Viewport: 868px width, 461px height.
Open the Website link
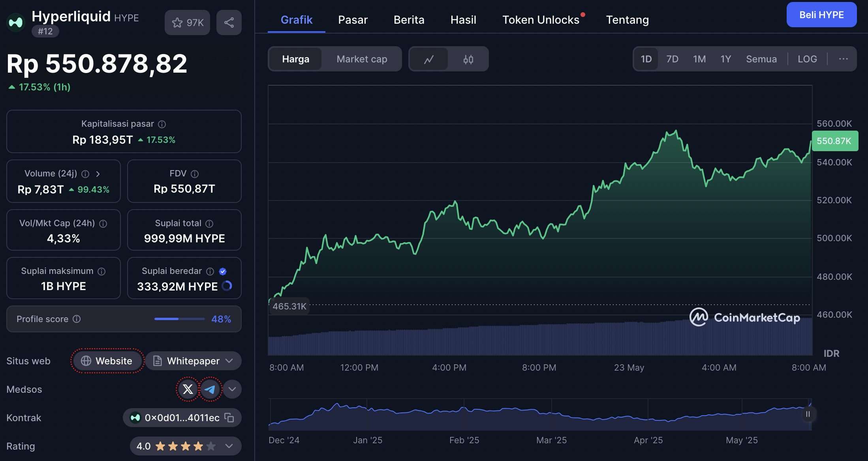click(107, 361)
